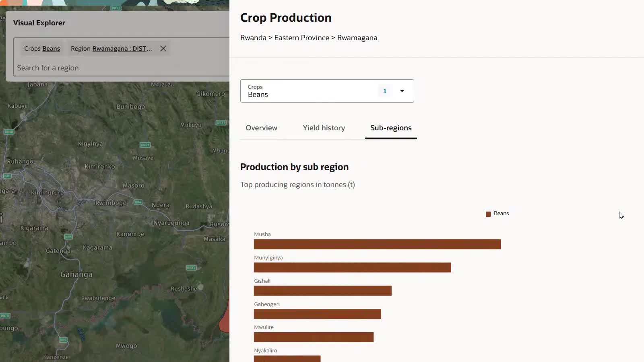Click the selected crops count badge 1
The height and width of the screenshot is (362, 644).
(385, 91)
